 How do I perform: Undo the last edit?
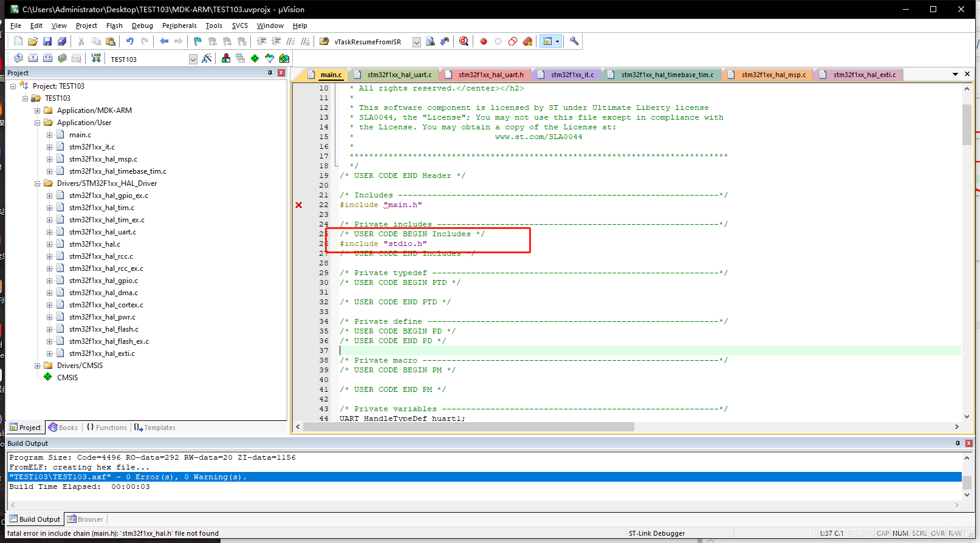129,41
